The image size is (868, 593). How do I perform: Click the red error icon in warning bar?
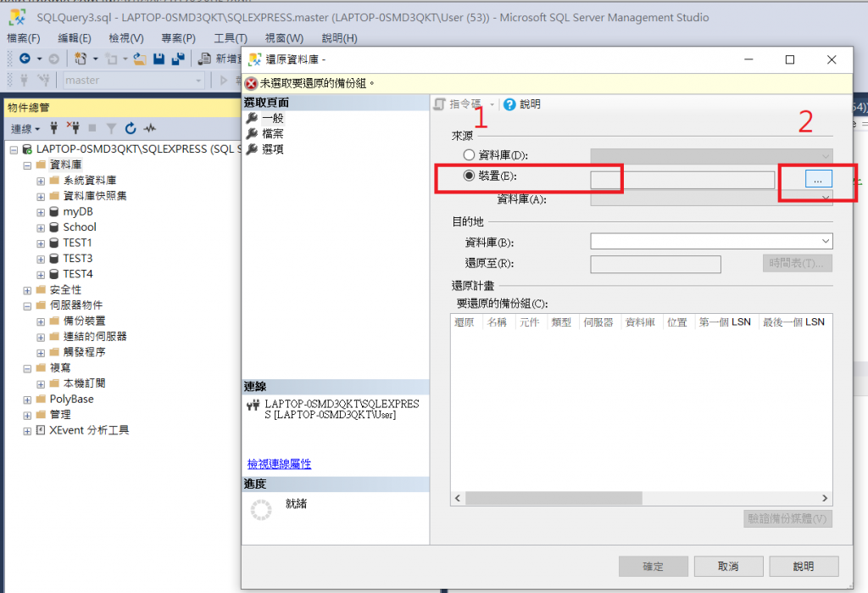(x=251, y=84)
